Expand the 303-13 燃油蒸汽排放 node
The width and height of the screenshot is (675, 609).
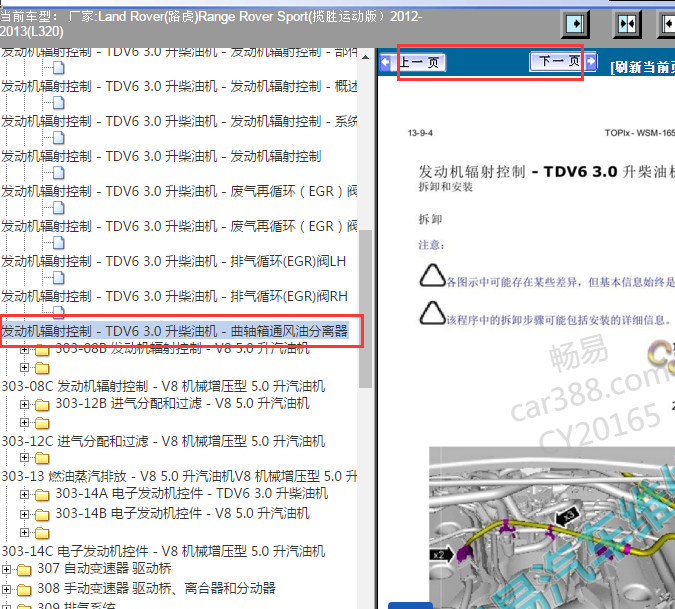coord(25,458)
